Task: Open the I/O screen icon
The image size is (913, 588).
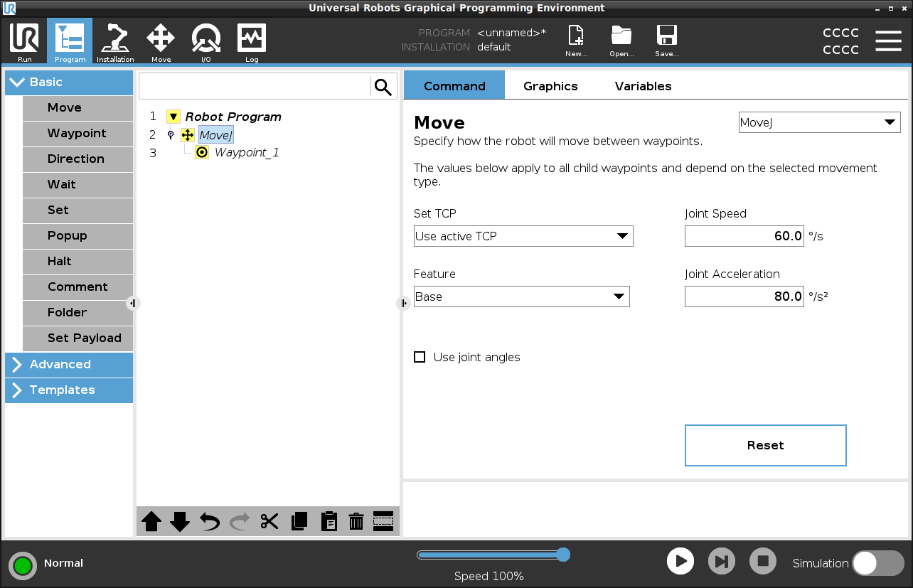Action: pos(205,42)
